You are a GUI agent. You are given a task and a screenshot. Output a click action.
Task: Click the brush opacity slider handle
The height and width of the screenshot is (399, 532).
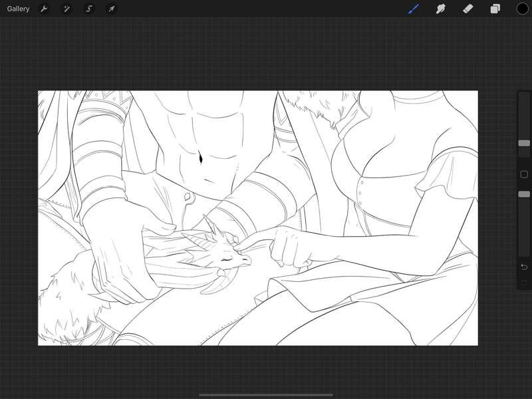(x=524, y=194)
